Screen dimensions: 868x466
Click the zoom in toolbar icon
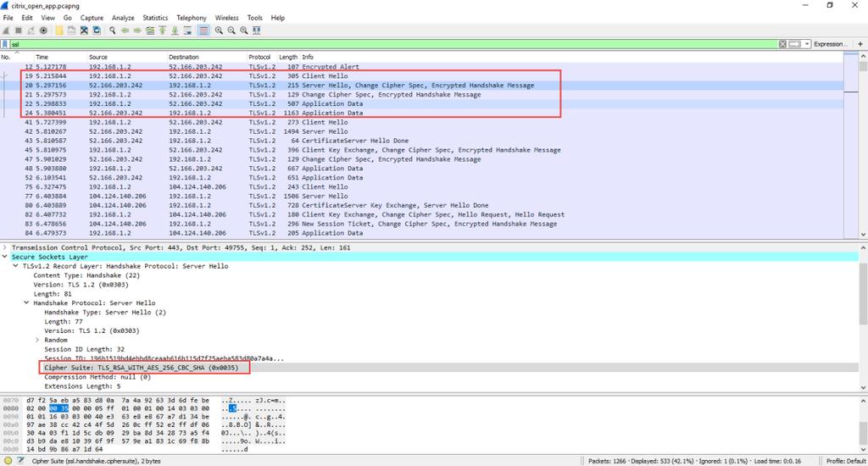220,31
